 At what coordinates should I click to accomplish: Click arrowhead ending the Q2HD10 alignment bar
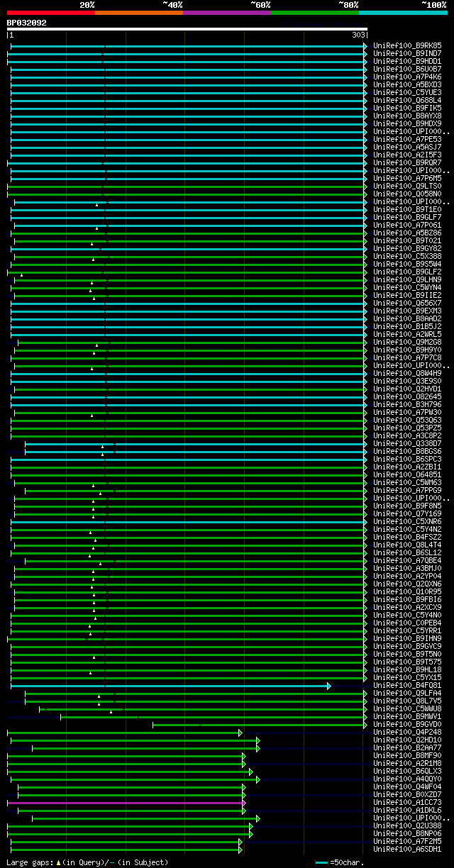[258, 740]
